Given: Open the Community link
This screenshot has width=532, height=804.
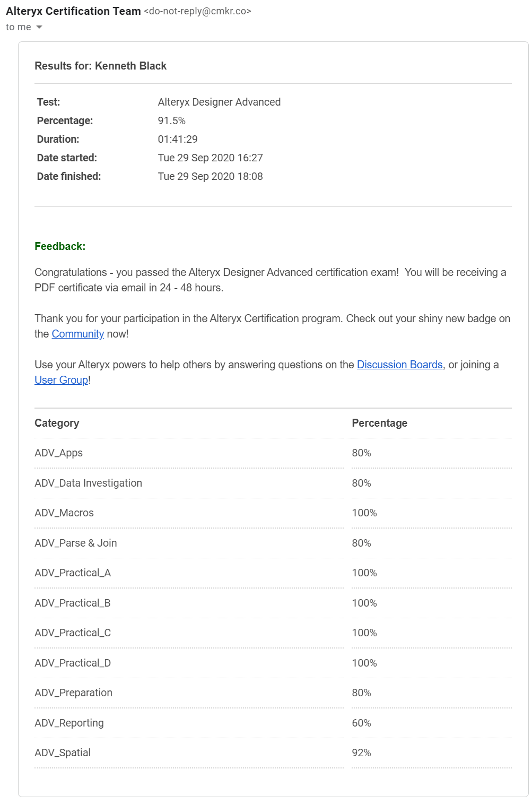Looking at the screenshot, I should coord(77,334).
